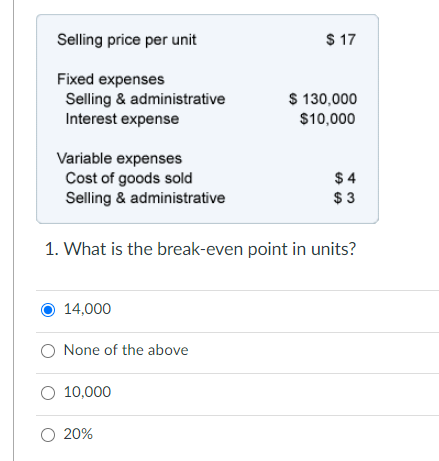
Task: Pick the 10,000 radio button option
Action: coord(48,393)
